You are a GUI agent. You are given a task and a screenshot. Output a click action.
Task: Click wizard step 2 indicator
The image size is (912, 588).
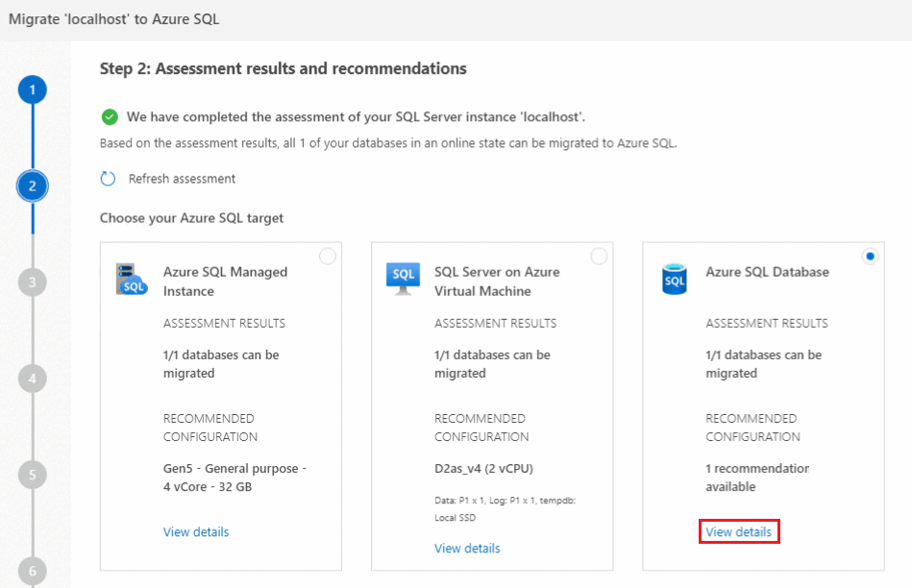pyautogui.click(x=33, y=186)
